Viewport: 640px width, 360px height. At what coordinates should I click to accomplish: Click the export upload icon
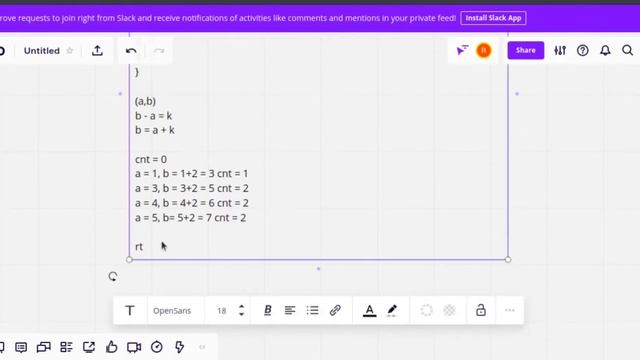point(97,51)
